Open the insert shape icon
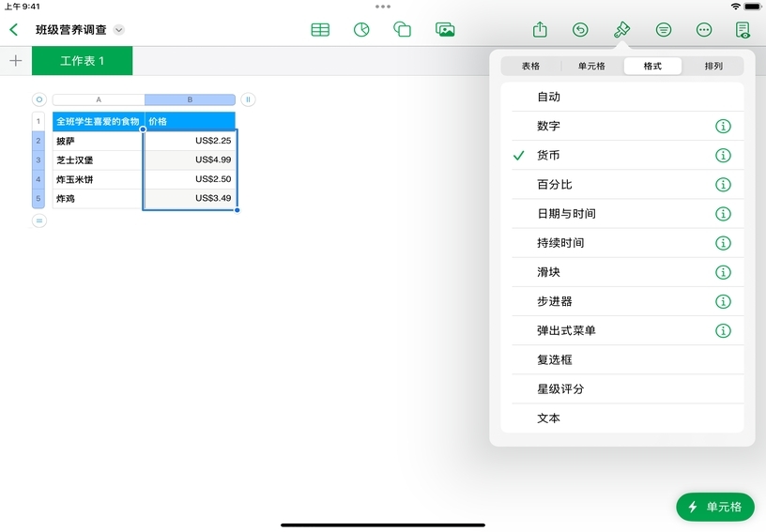766x532 pixels. [403, 30]
